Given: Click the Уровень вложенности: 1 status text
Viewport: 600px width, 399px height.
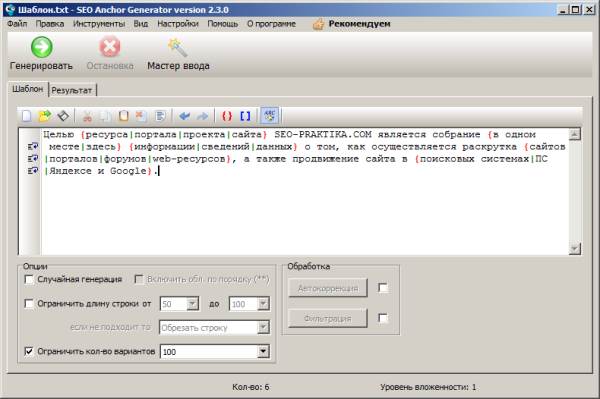Looking at the screenshot, I should (x=428, y=387).
